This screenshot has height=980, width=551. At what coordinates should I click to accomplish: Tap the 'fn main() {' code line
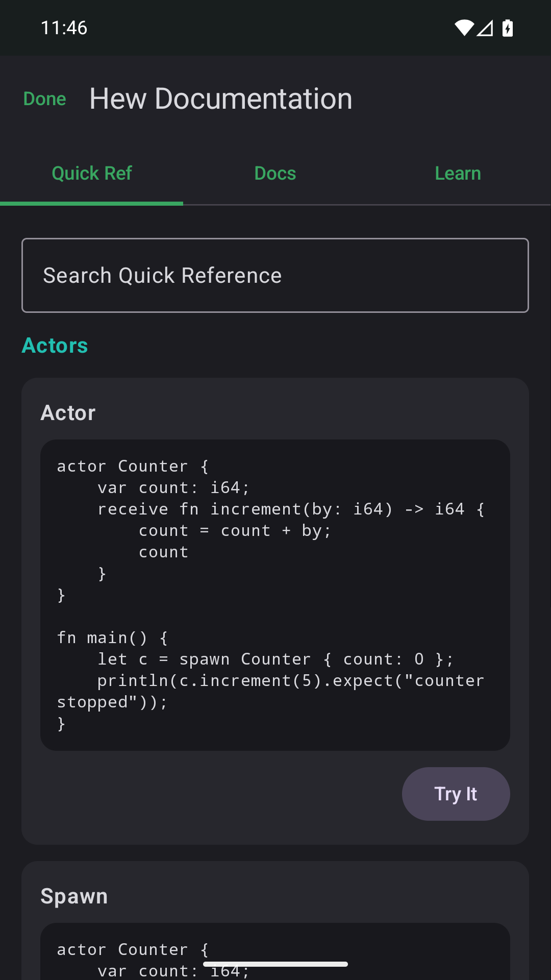pyautogui.click(x=112, y=638)
